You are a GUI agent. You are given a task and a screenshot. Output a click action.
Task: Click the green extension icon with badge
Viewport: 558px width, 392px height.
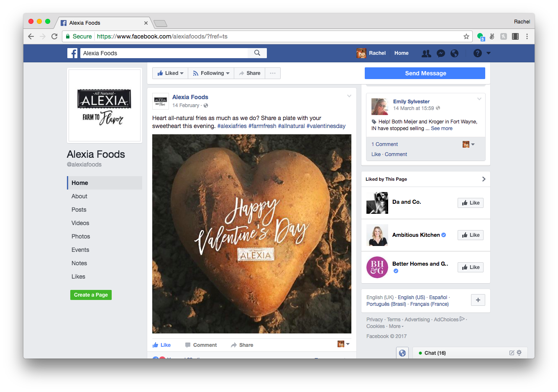(x=481, y=37)
